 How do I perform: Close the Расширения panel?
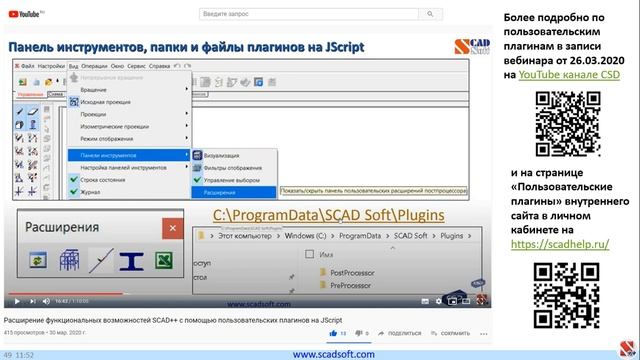tap(173, 228)
